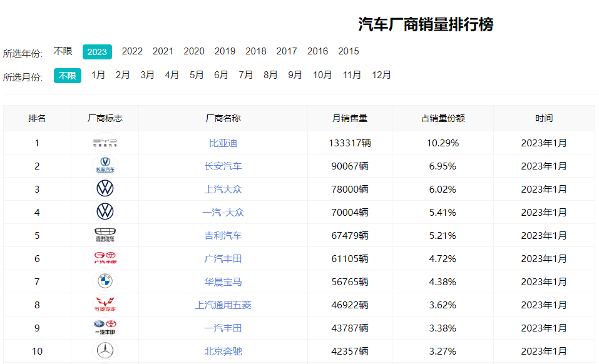Select 不限 in the year filter row
The height and width of the screenshot is (364, 599).
tap(63, 51)
